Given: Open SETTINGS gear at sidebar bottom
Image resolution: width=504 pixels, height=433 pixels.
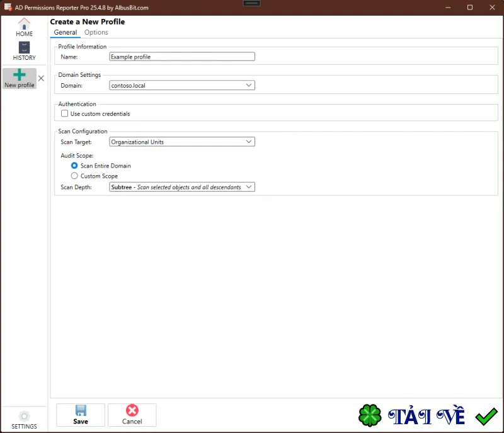Looking at the screenshot, I should point(24,416).
